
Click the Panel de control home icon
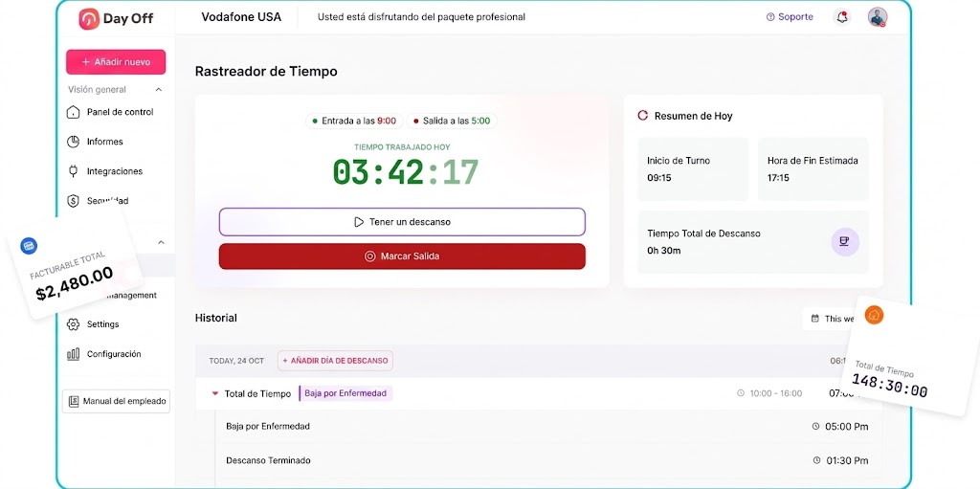click(x=73, y=112)
